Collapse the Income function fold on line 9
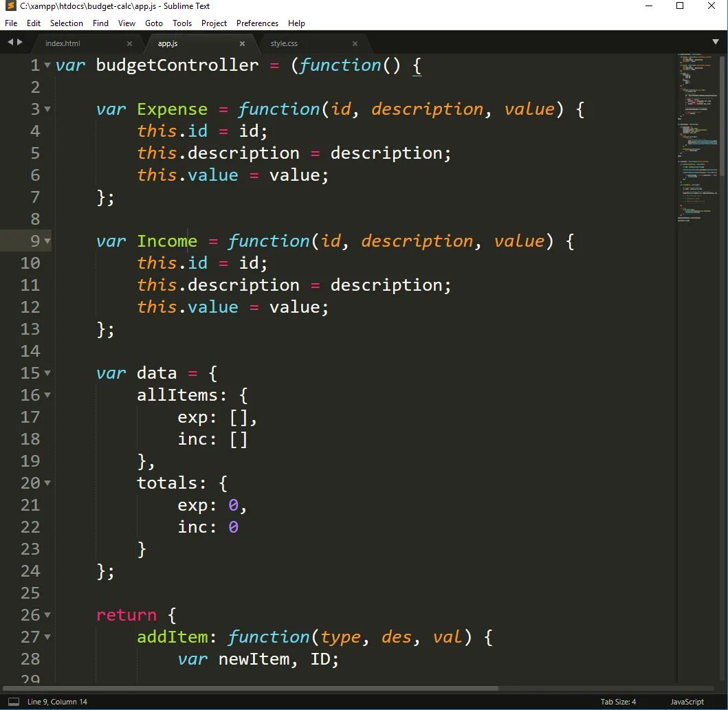The width and height of the screenshot is (728, 710). tap(47, 241)
